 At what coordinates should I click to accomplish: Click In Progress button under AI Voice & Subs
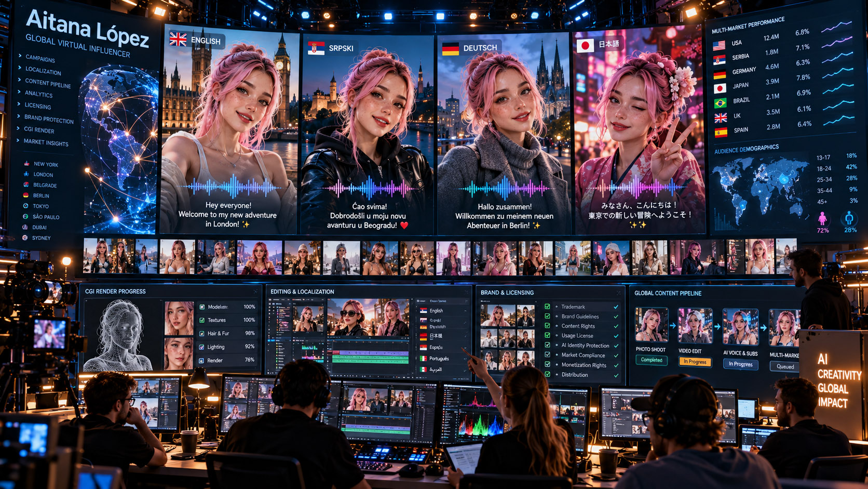(x=740, y=364)
